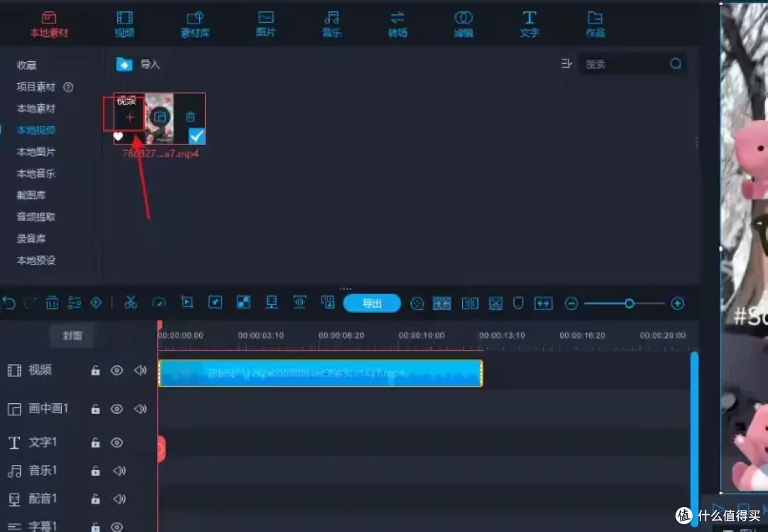Select 本地图片 in the sidebar
This screenshot has width=768, height=532.
pos(36,152)
